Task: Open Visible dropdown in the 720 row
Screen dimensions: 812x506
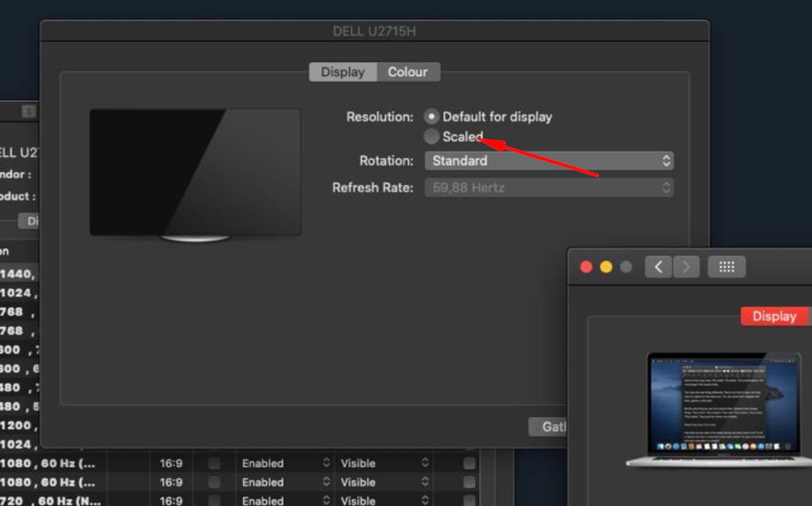Action: [384, 500]
